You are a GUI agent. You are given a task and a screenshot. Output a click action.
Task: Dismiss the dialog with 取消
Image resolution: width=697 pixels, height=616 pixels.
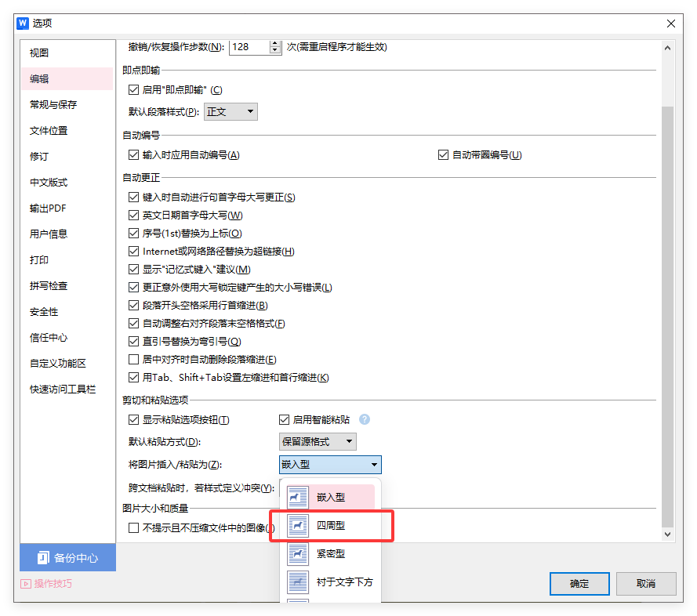point(646,583)
